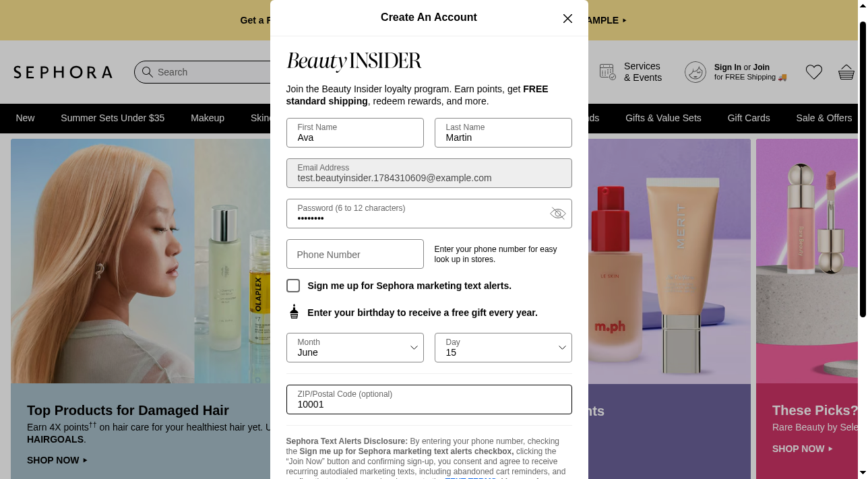The height and width of the screenshot is (479, 868).
Task: Click the Phone Number field
Action: click(355, 254)
